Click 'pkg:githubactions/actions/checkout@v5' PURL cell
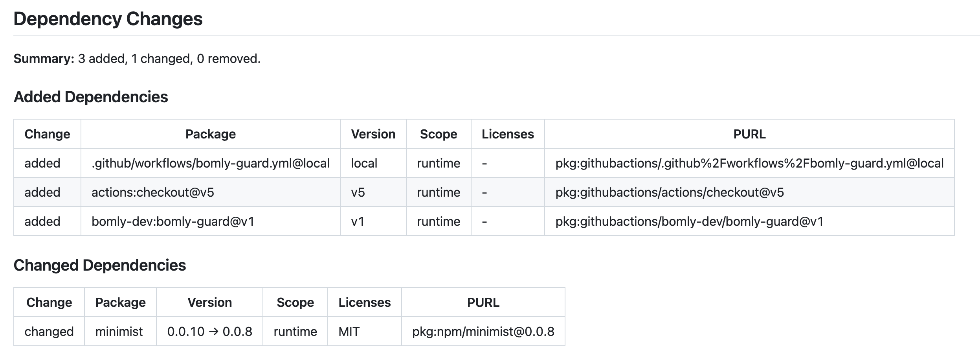 click(x=749, y=192)
